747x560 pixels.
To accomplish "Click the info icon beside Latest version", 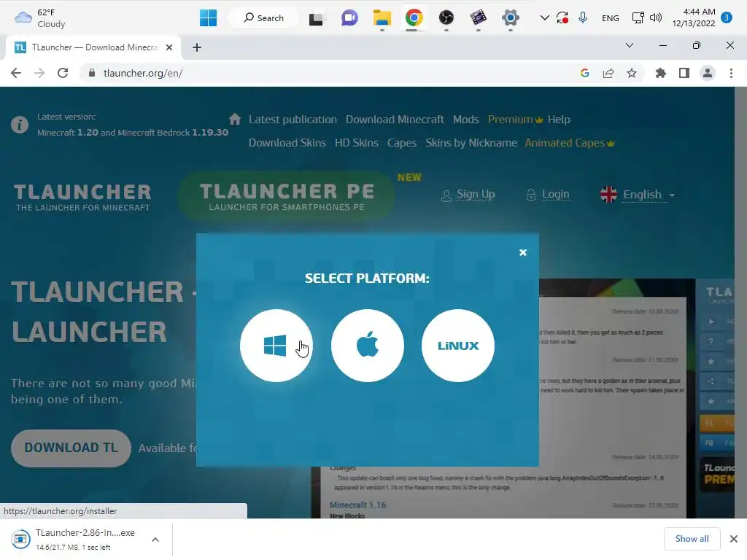I will [x=20, y=125].
